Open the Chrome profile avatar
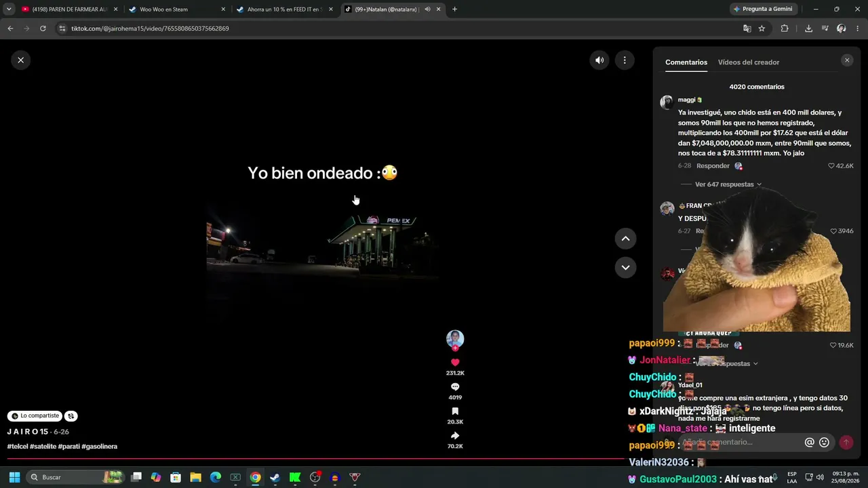The image size is (868, 488). [x=842, y=28]
